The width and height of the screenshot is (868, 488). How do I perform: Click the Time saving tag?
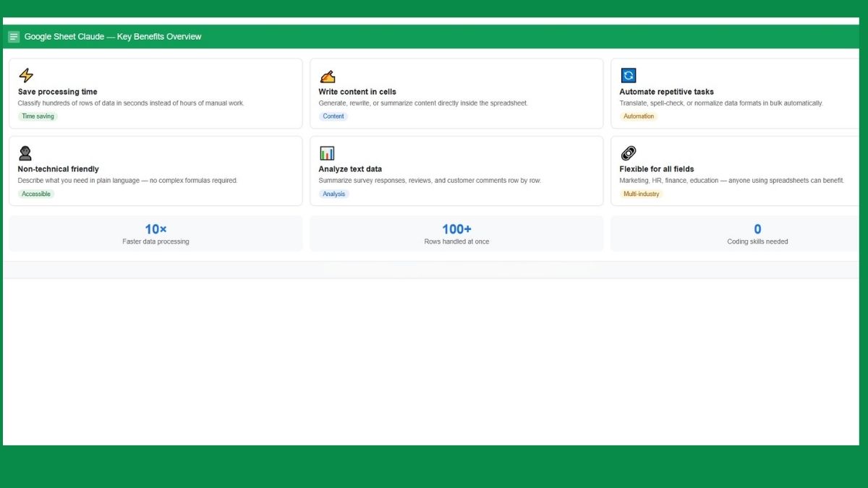38,116
